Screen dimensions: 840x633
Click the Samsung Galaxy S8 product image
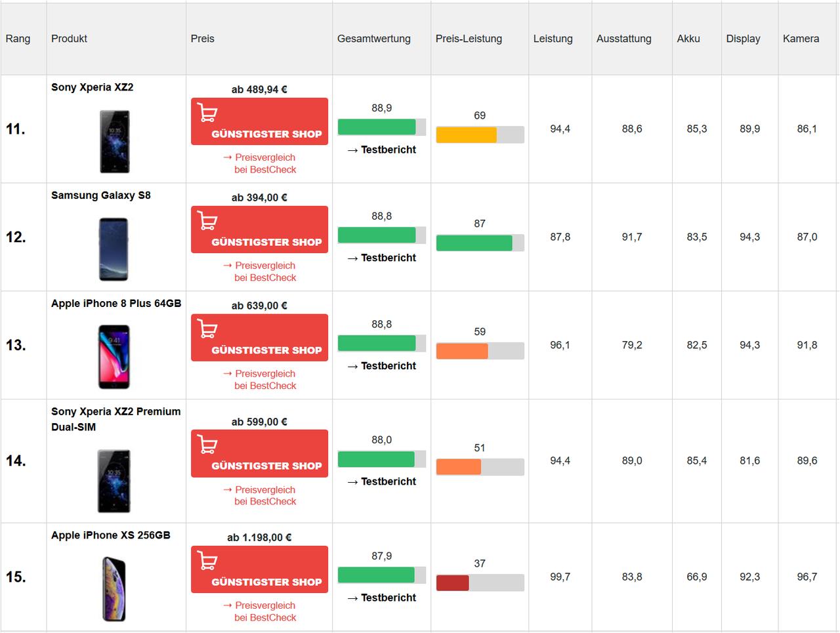coord(114,250)
